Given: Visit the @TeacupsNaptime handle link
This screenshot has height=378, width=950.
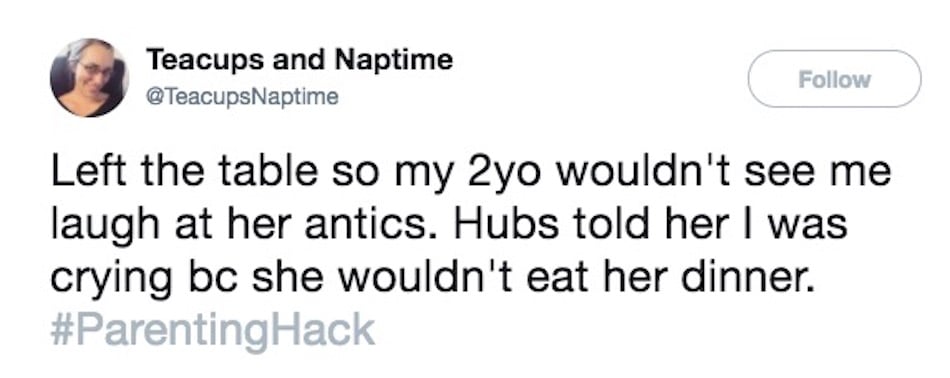Looking at the screenshot, I should click(242, 97).
